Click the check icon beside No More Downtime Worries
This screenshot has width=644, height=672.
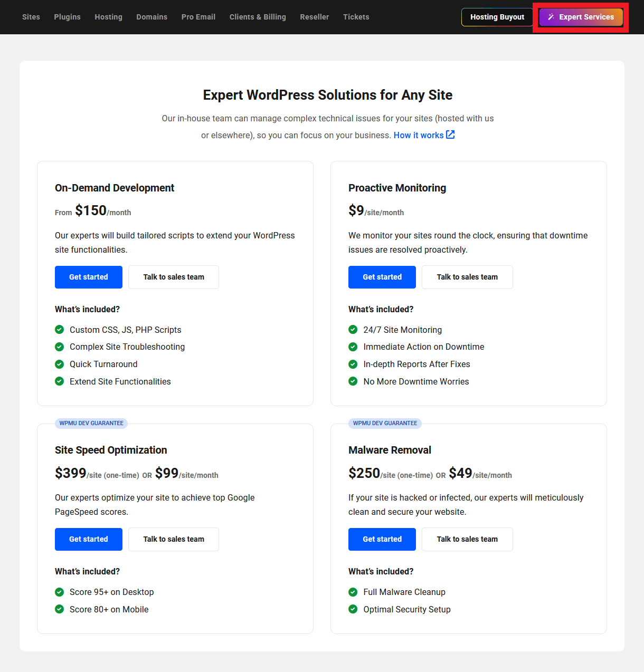353,381
